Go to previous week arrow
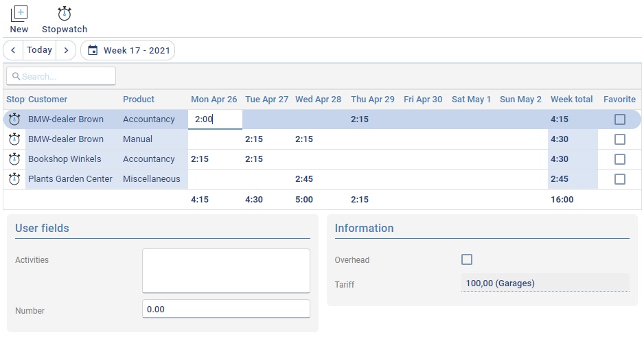The width and height of the screenshot is (644, 337). (13, 50)
